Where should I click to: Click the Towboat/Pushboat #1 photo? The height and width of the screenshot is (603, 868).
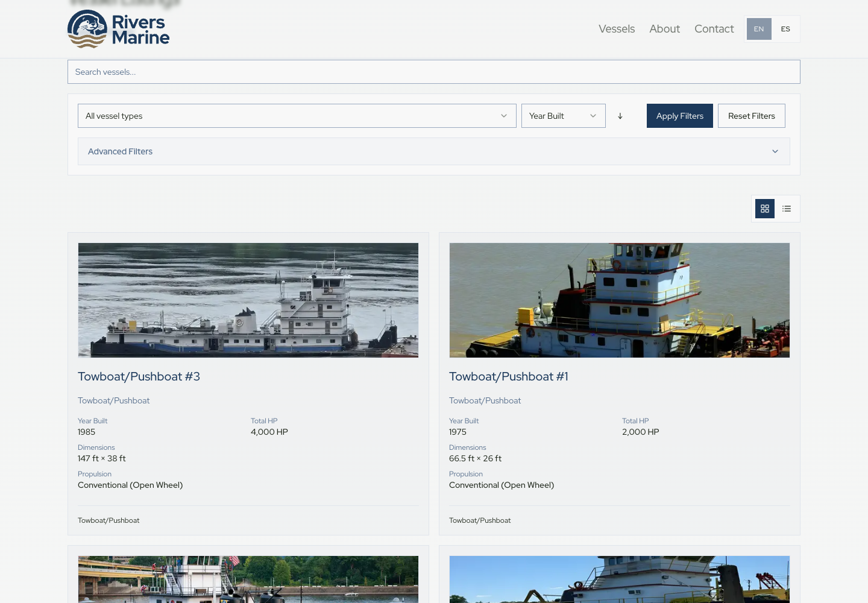click(x=620, y=300)
